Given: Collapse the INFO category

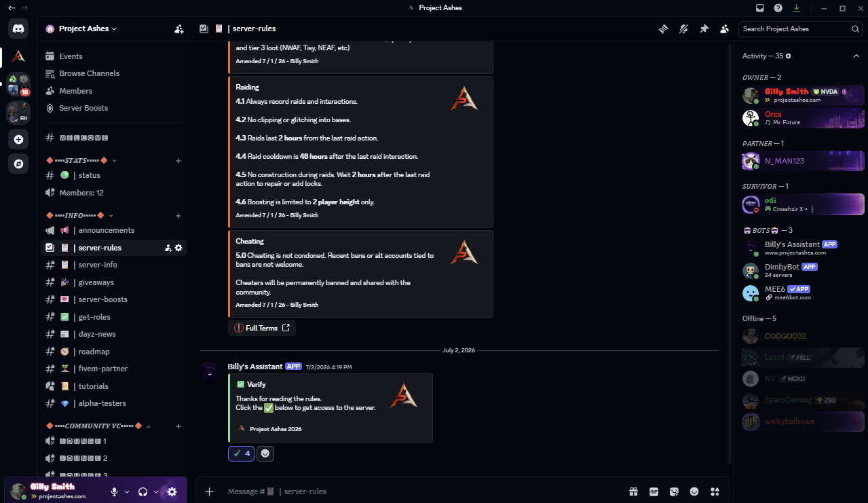Looking at the screenshot, I should [109, 216].
